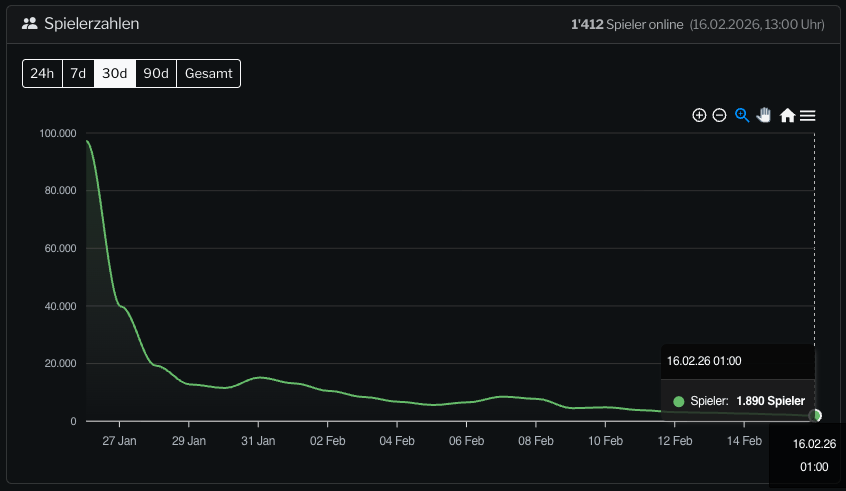846x491 pixels.
Task: Show the 90d time range
Action: click(x=156, y=73)
